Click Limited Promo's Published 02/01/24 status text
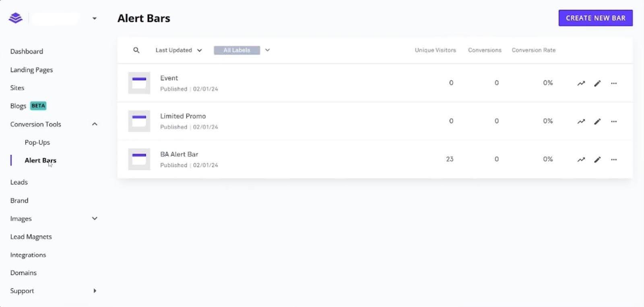The height and width of the screenshot is (307, 644). click(189, 127)
